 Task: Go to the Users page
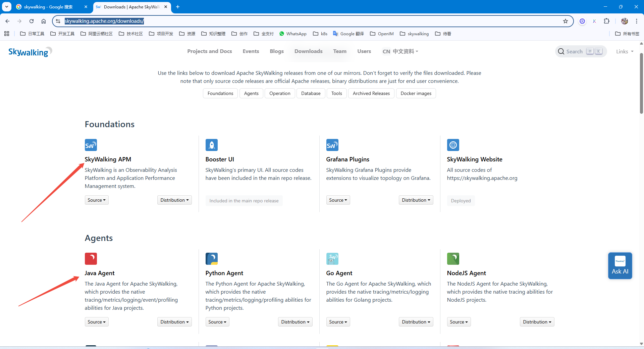tap(364, 51)
